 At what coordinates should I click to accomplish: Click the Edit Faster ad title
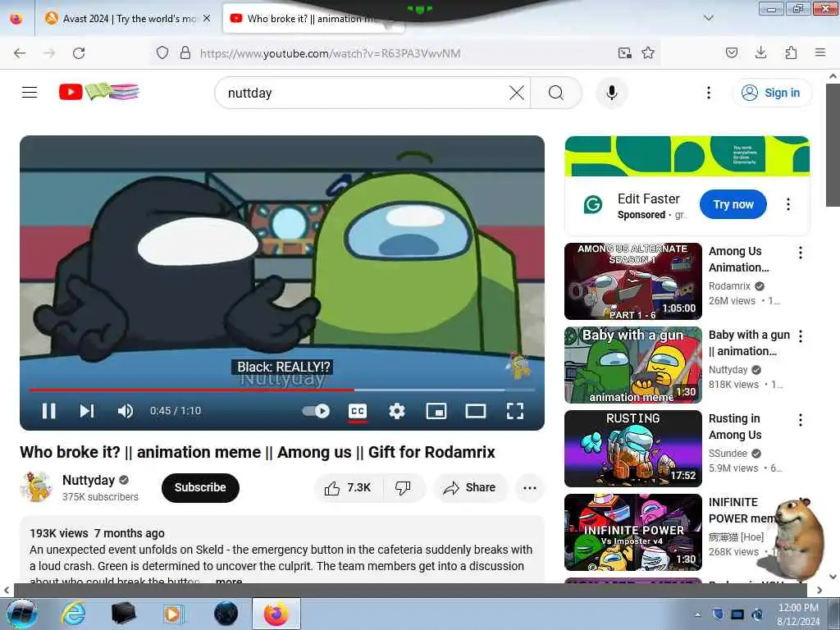coord(648,199)
